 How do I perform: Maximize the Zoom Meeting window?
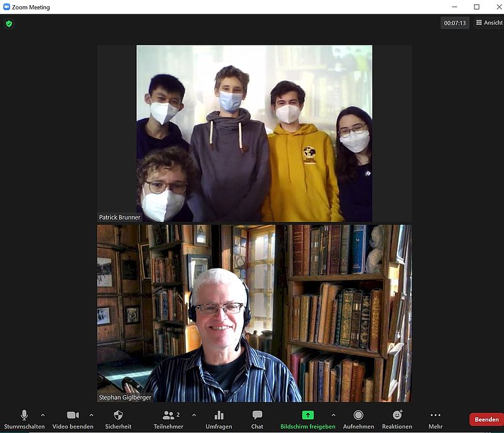(477, 7)
